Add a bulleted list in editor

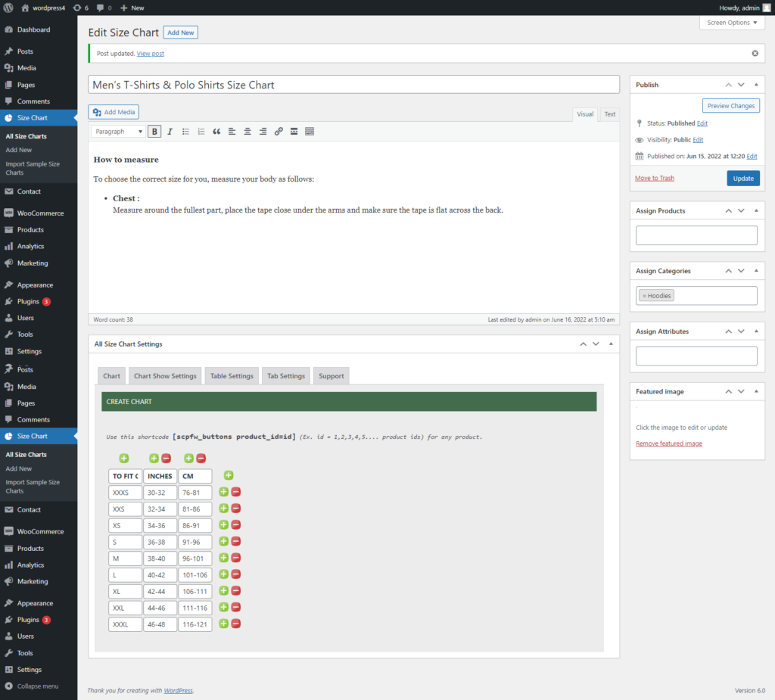185,132
